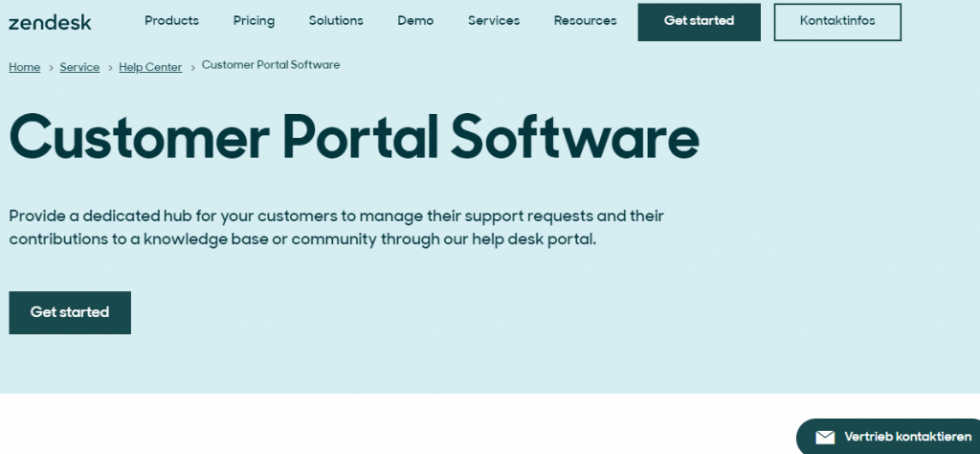Open the Solutions menu

pos(336,21)
